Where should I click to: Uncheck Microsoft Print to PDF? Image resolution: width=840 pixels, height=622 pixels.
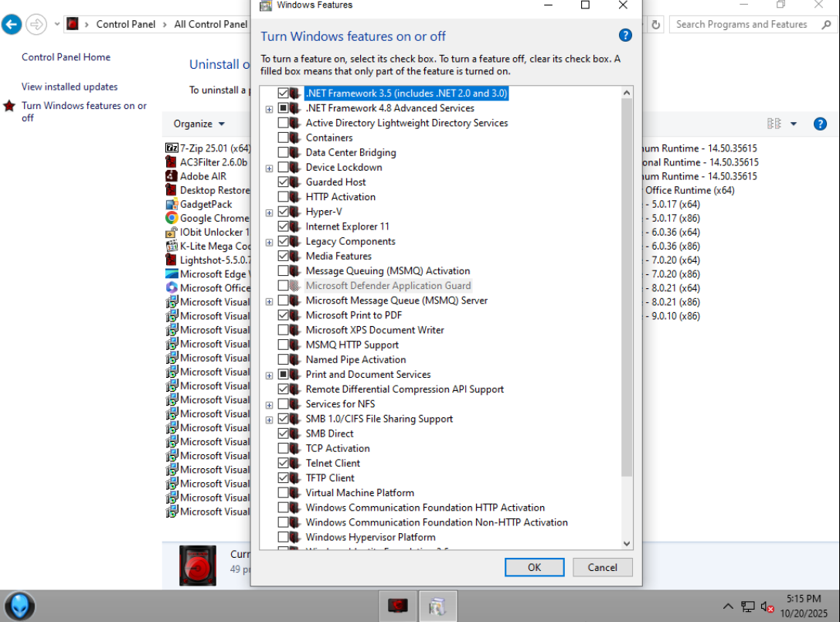[x=283, y=315]
